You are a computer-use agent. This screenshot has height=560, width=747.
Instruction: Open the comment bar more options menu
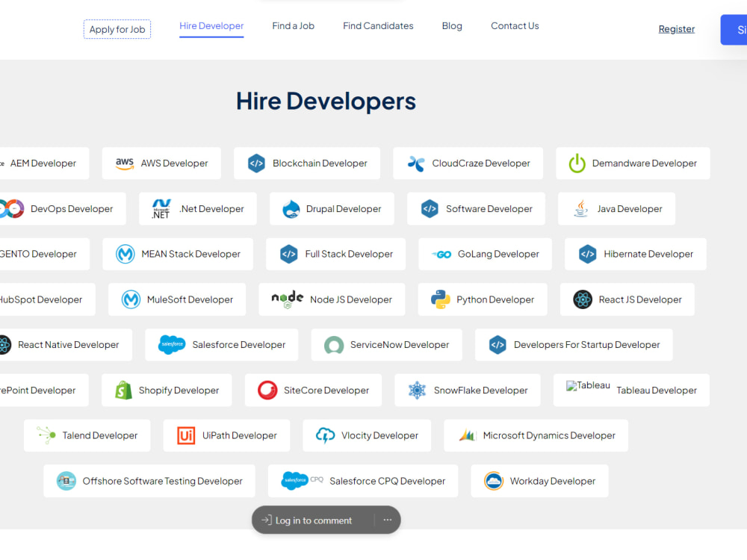[388, 520]
